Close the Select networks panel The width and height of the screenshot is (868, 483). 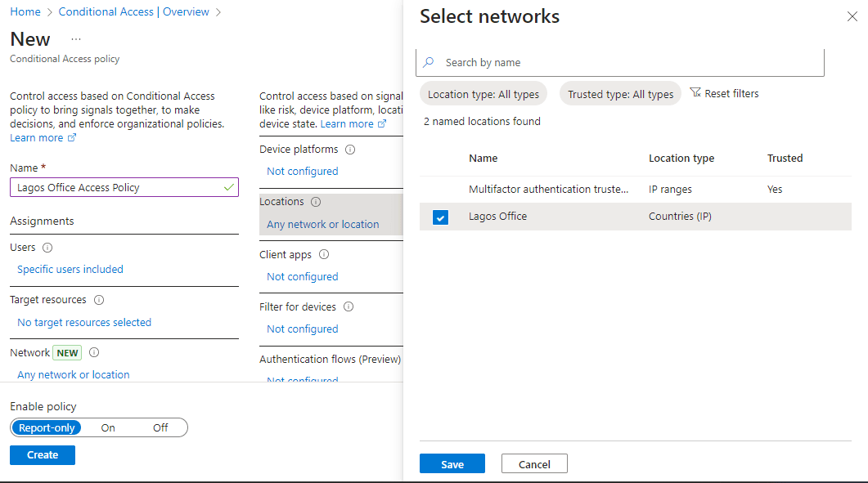click(x=852, y=17)
